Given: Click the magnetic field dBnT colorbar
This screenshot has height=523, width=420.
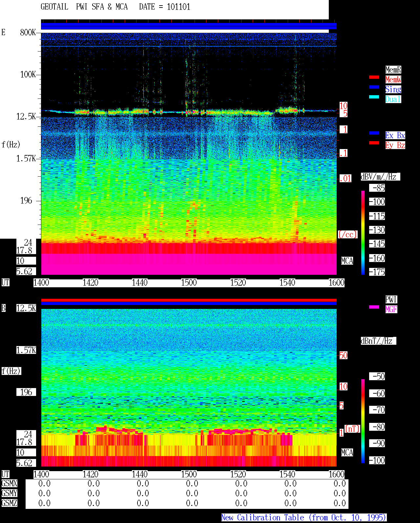Looking at the screenshot, I should (363, 421).
